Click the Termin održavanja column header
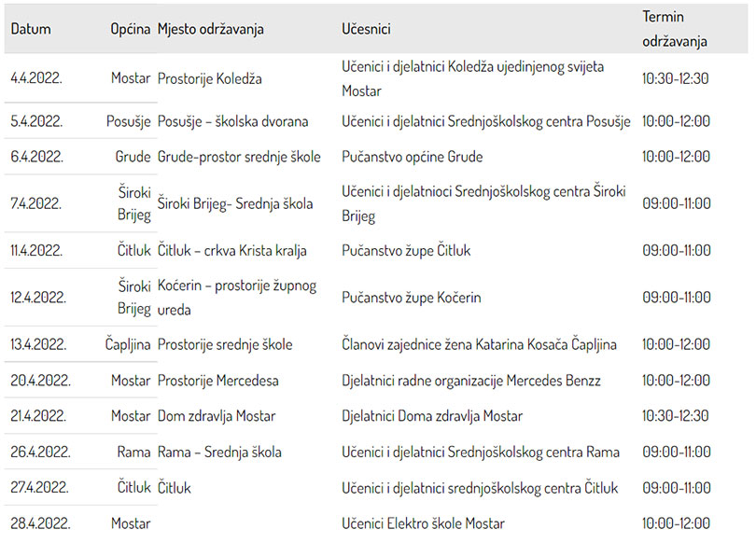This screenshot has height=543, width=756. [674, 29]
